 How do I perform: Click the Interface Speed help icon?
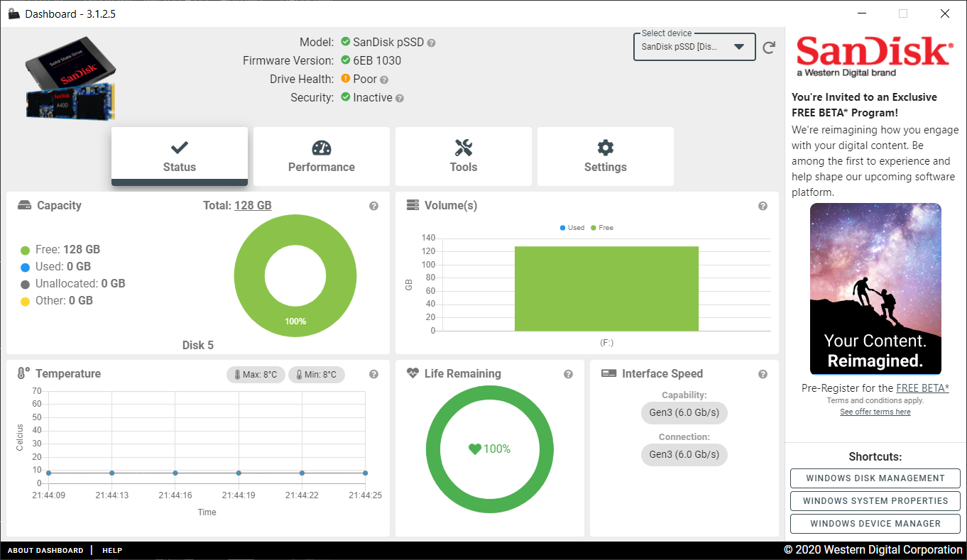point(763,374)
